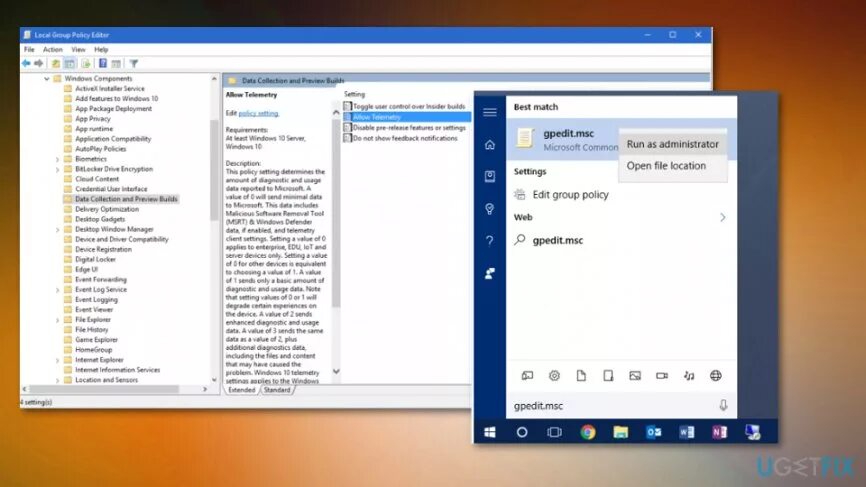Click the question mark icon in search sidebar

[490, 241]
